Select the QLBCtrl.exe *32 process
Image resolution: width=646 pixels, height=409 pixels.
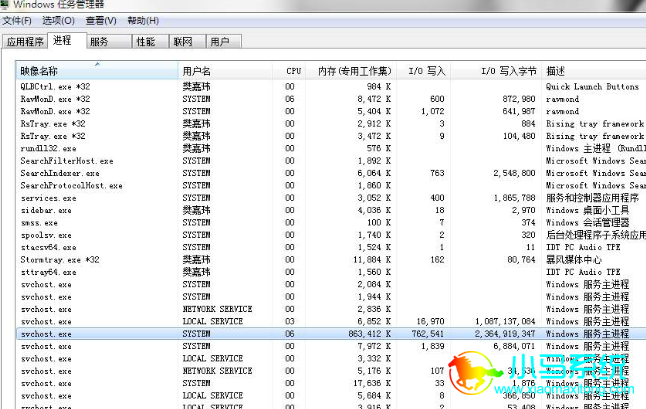[x=331, y=86]
